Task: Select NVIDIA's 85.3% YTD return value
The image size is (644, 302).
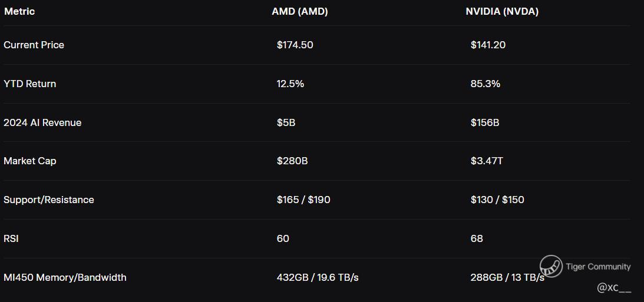Action: (485, 84)
